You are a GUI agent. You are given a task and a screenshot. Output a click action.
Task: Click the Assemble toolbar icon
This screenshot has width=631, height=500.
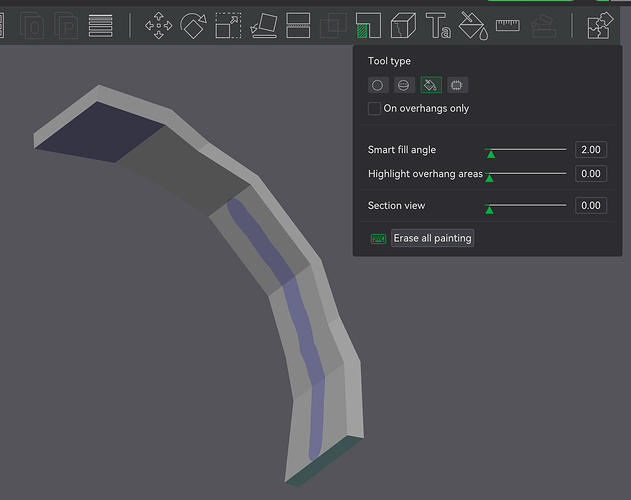(x=543, y=26)
